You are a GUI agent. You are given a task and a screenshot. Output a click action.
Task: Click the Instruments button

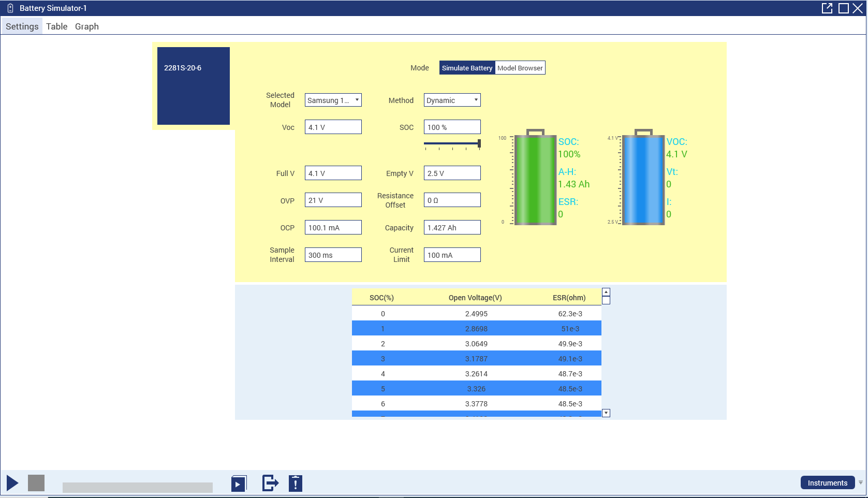[827, 482]
